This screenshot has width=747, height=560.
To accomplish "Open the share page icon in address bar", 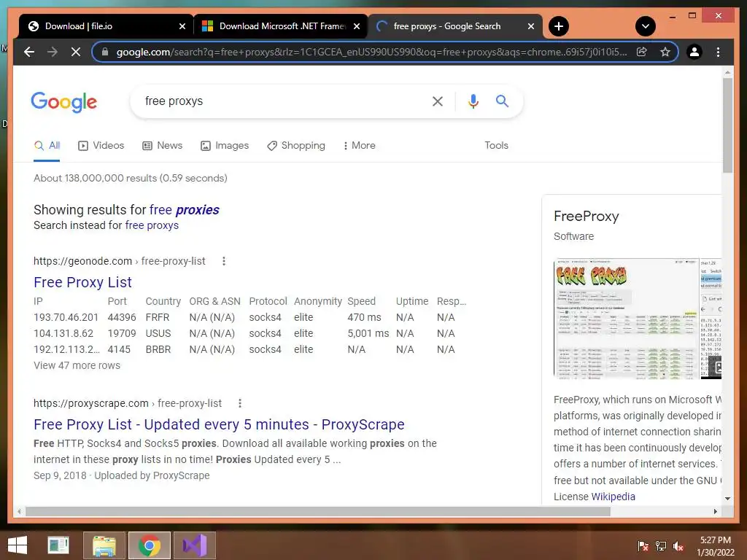I will tap(642, 52).
